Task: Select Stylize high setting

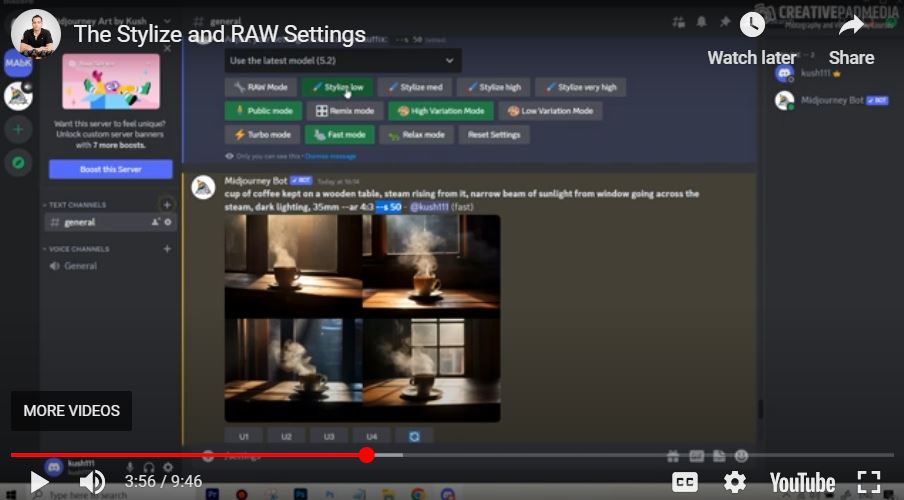Action: point(494,87)
